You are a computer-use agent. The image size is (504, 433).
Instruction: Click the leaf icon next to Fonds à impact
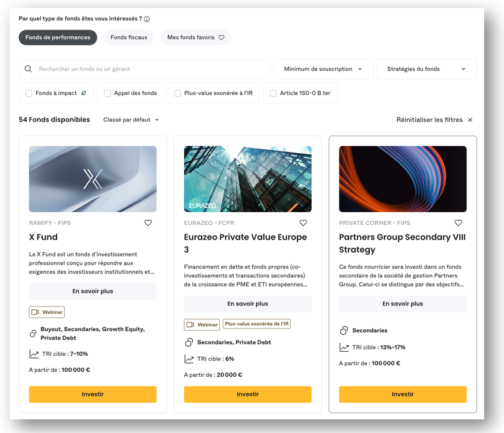(83, 93)
